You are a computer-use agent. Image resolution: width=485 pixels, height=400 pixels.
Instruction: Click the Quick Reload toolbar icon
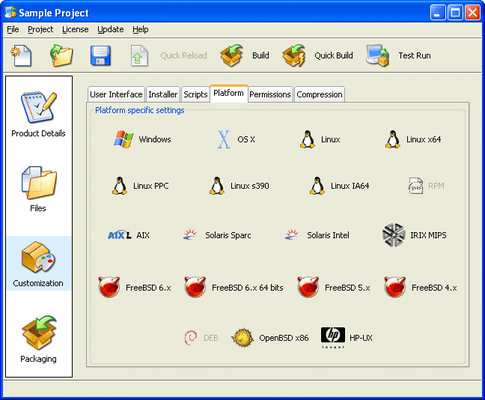coord(139,56)
